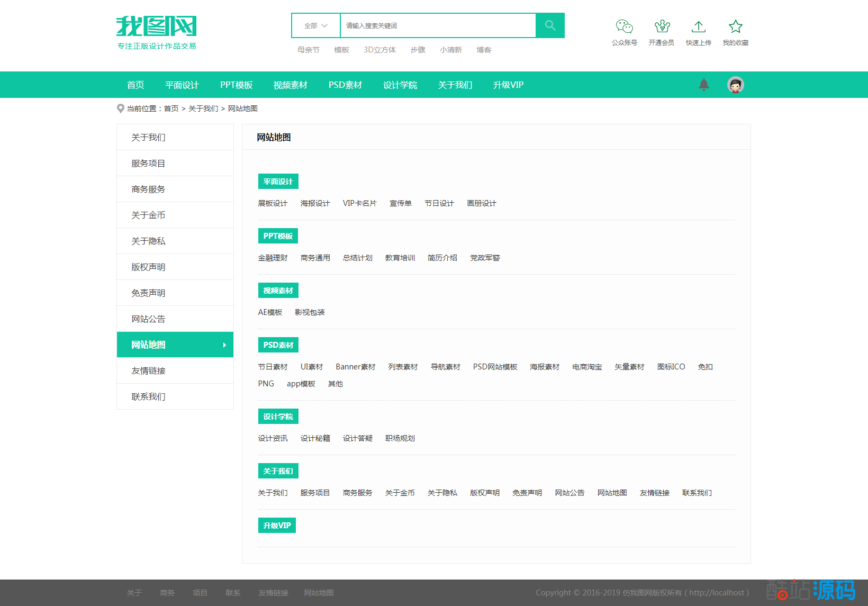The width and height of the screenshot is (868, 606).
Task: Click the arrow on 网站地图 sidebar item
Action: click(224, 345)
